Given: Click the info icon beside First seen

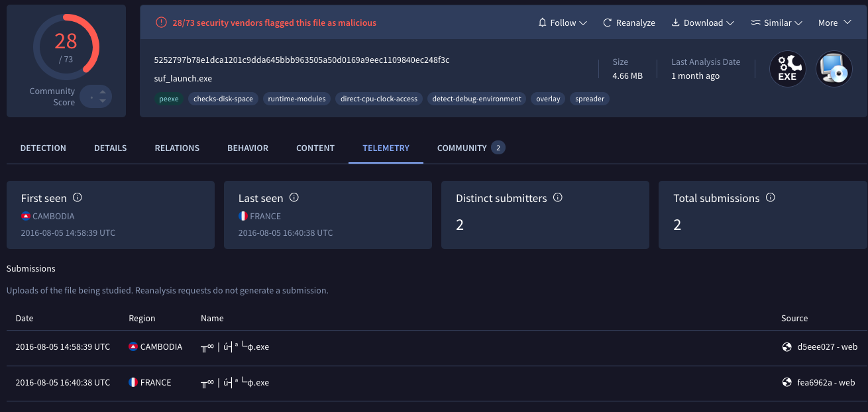Looking at the screenshot, I should (x=78, y=197).
